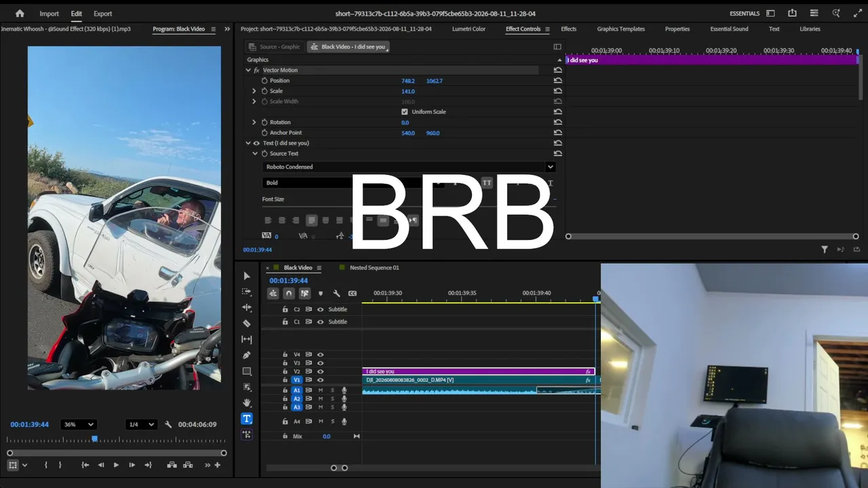
Task: Open the Libraries panel tab
Action: point(810,29)
